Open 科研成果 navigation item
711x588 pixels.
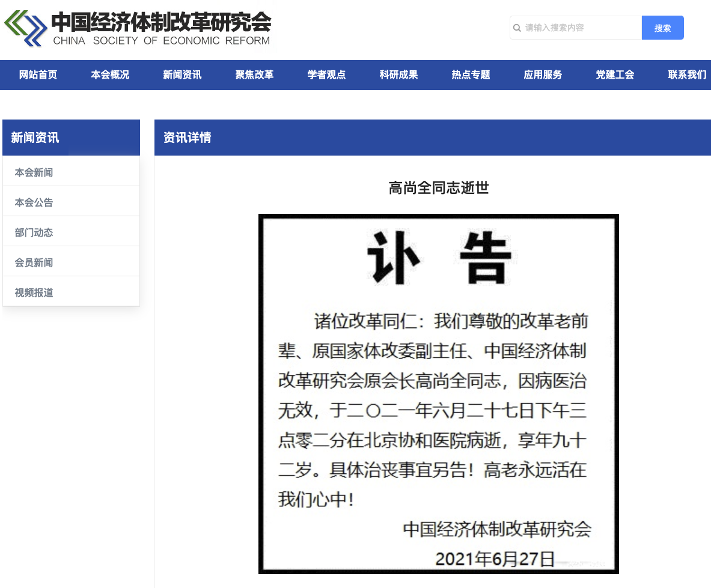coord(398,74)
